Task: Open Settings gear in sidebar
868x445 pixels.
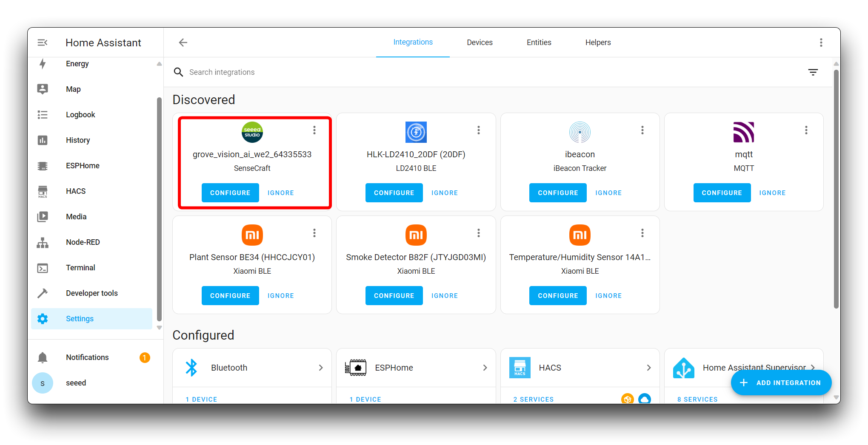Action: (43, 319)
